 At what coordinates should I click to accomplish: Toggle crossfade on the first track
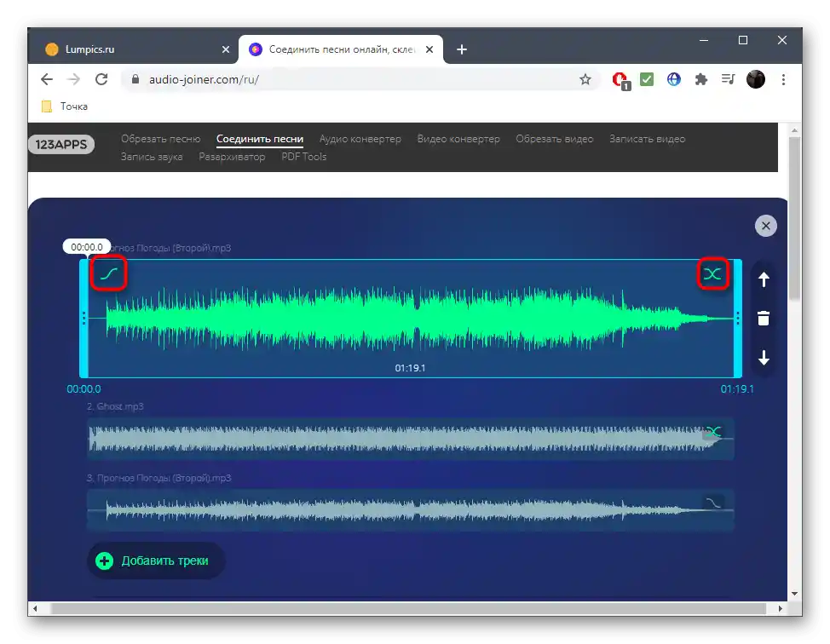pos(712,273)
